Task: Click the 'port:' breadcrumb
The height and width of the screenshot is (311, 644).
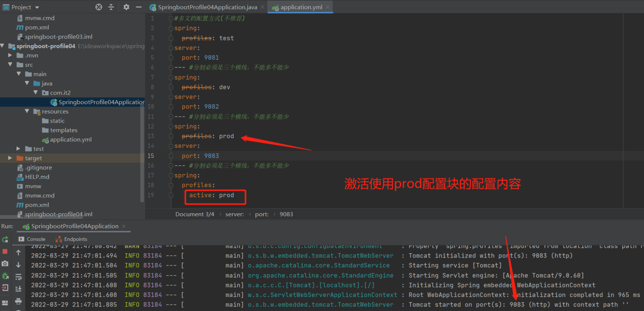Action: (262, 214)
